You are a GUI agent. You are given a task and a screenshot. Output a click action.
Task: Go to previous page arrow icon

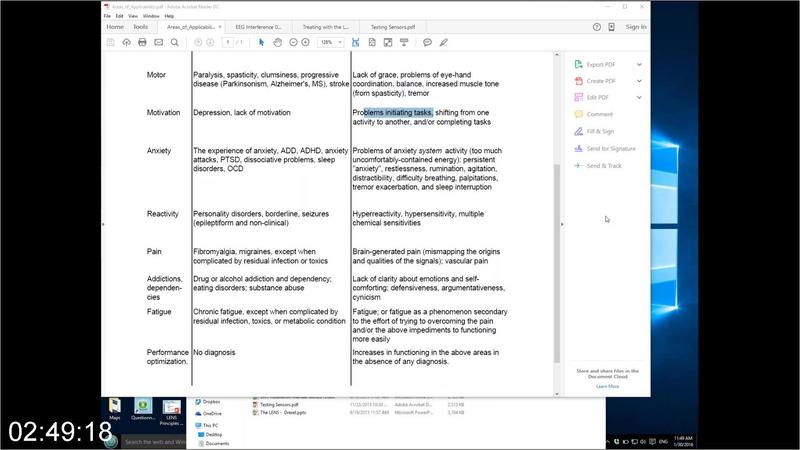[x=198, y=42]
